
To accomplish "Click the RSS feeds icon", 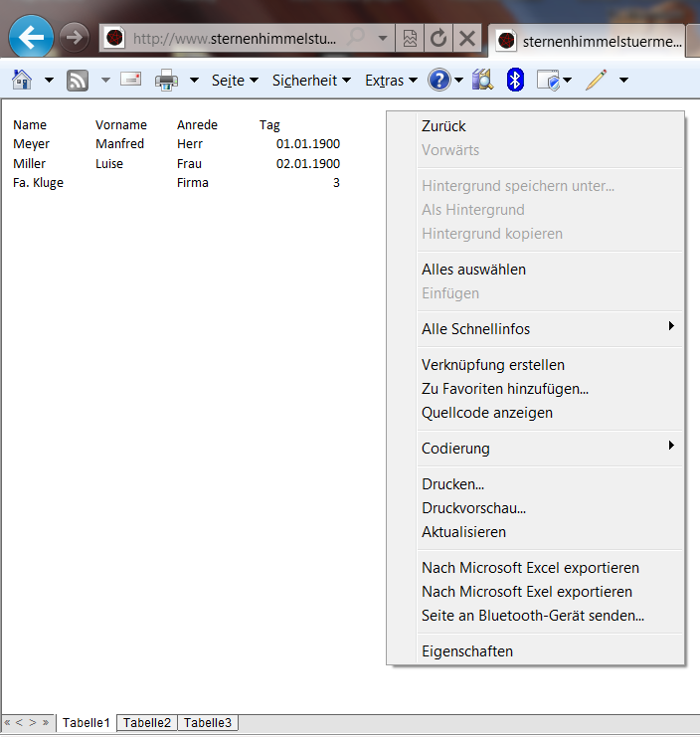I will coord(78,81).
